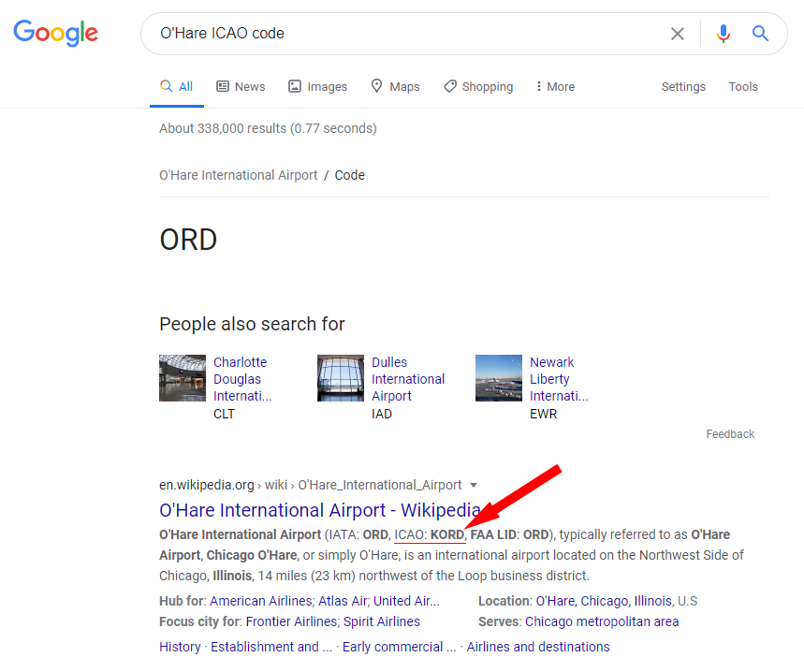
Task: Jump to the History section link
Action: click(x=180, y=647)
